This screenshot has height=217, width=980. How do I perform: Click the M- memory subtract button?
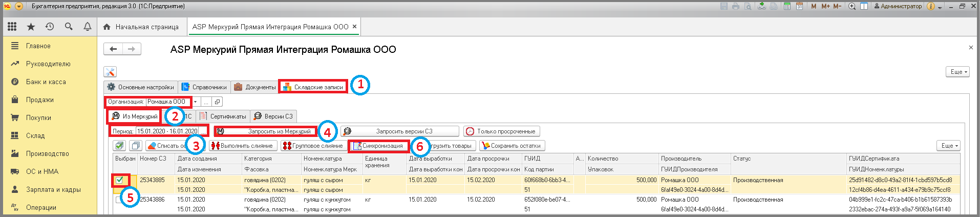point(837,6)
